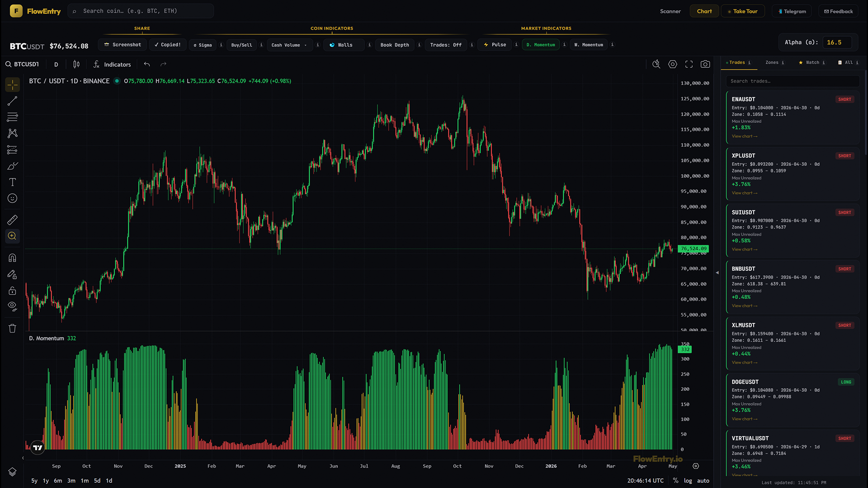Toggle log scale mode
The width and height of the screenshot is (868, 488).
[688, 481]
